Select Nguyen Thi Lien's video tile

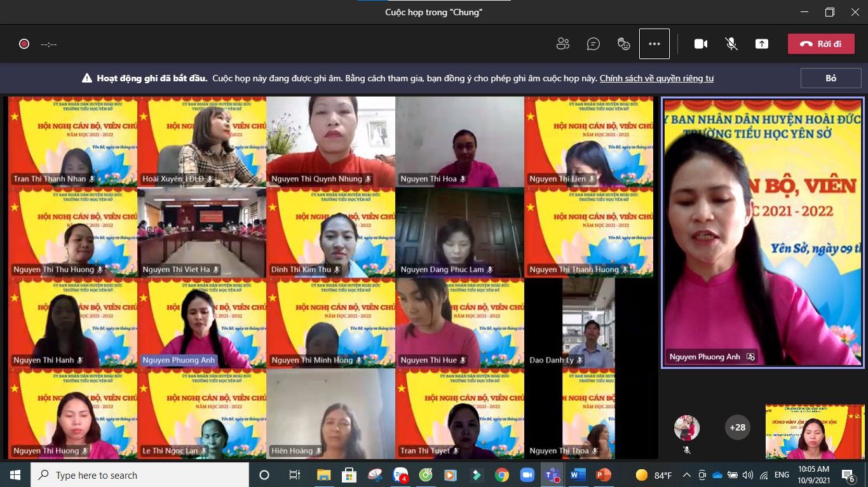coord(588,142)
